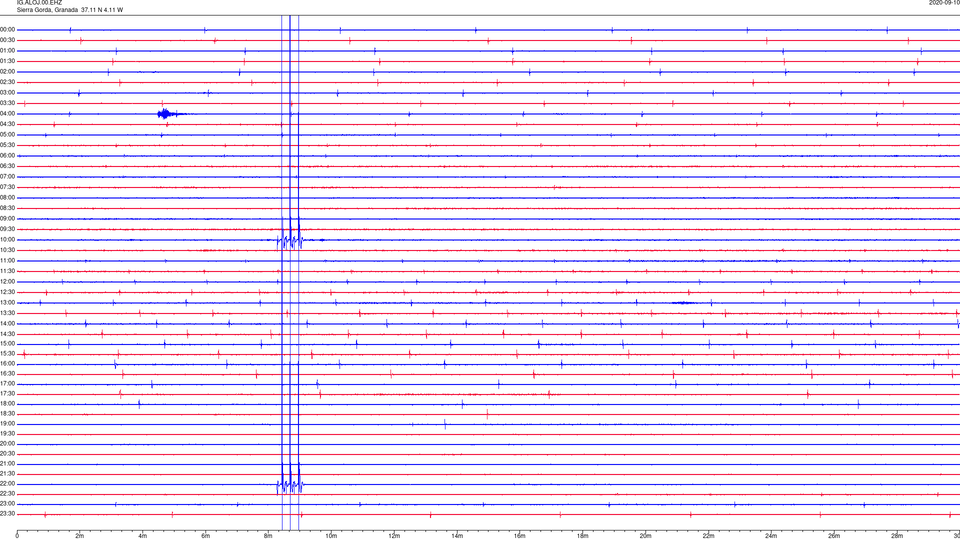Click the 16m tick on time axis
Image resolution: width=960 pixels, height=540 pixels.
[520, 536]
